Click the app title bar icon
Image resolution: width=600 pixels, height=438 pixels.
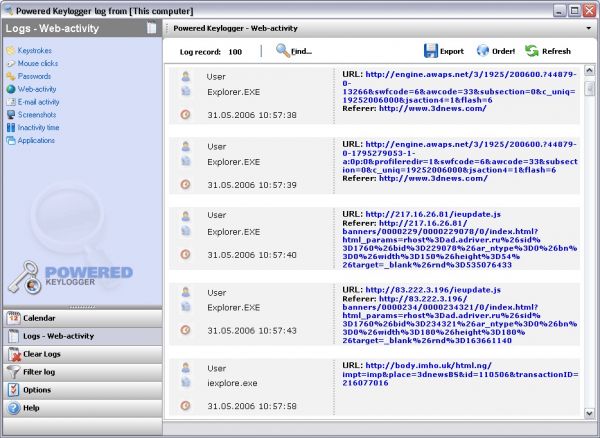click(x=9, y=10)
